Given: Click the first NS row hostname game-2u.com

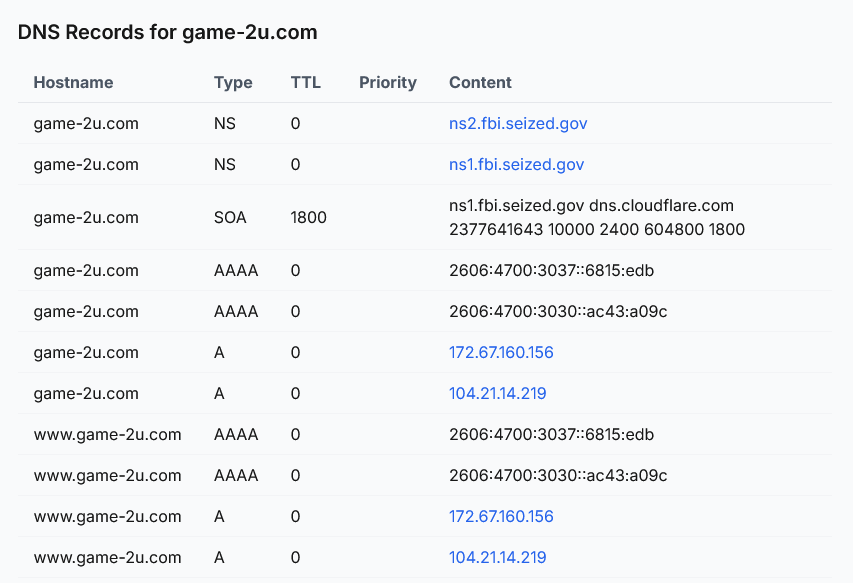Looking at the screenshot, I should [86, 123].
